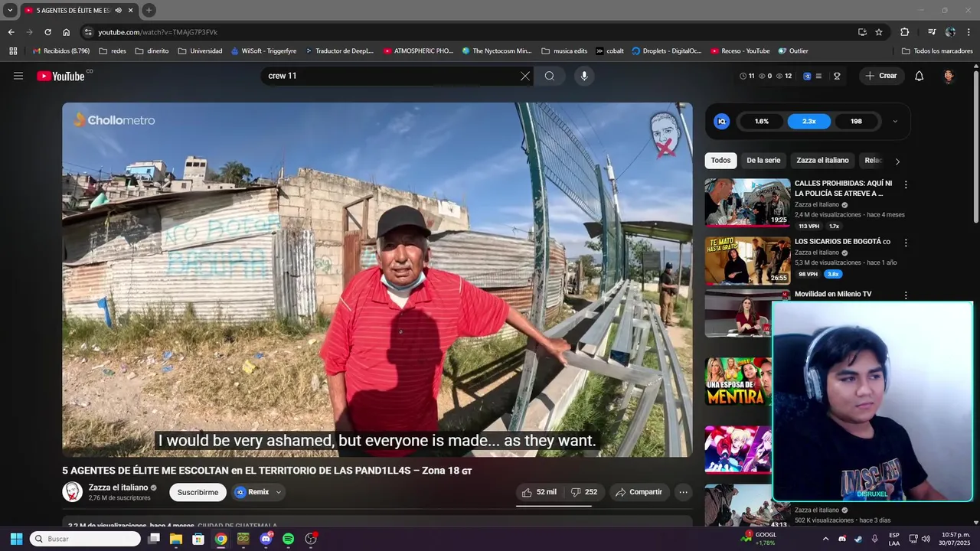Open the Chrome profile avatar
The height and width of the screenshot is (551, 980).
[x=950, y=32]
